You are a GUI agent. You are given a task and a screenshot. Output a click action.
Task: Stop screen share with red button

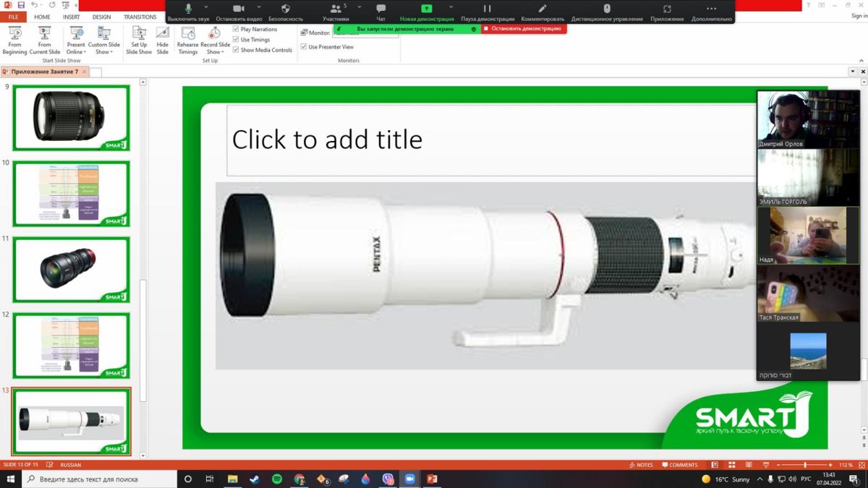522,29
